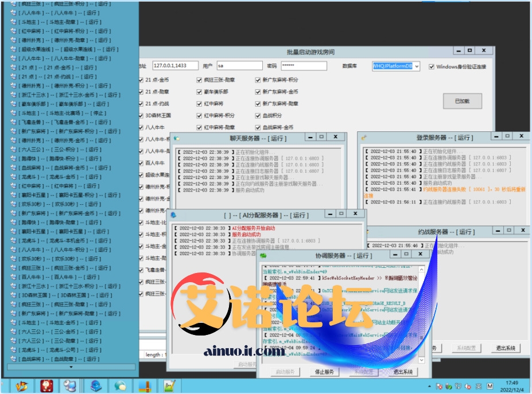Click the 英 input-language tray indicator
Screen dimensions: 532x394
coord(479,386)
